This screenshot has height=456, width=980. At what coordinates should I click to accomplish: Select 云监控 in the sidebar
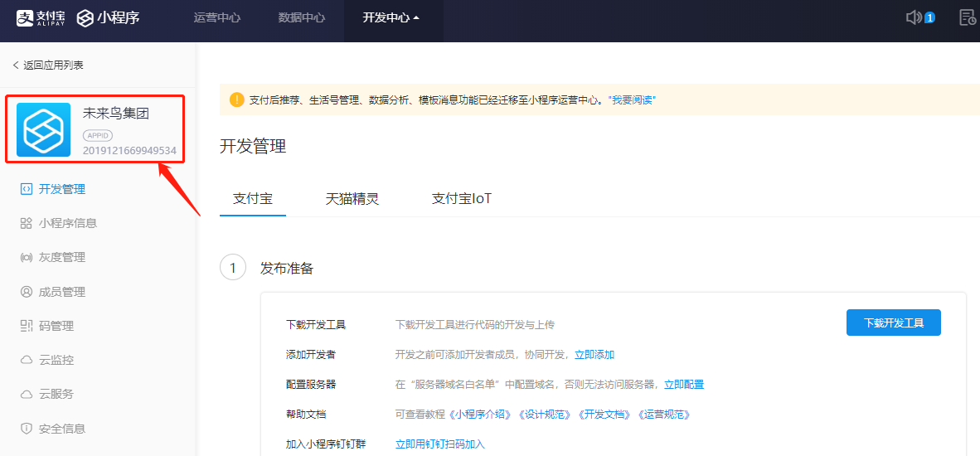(x=56, y=360)
